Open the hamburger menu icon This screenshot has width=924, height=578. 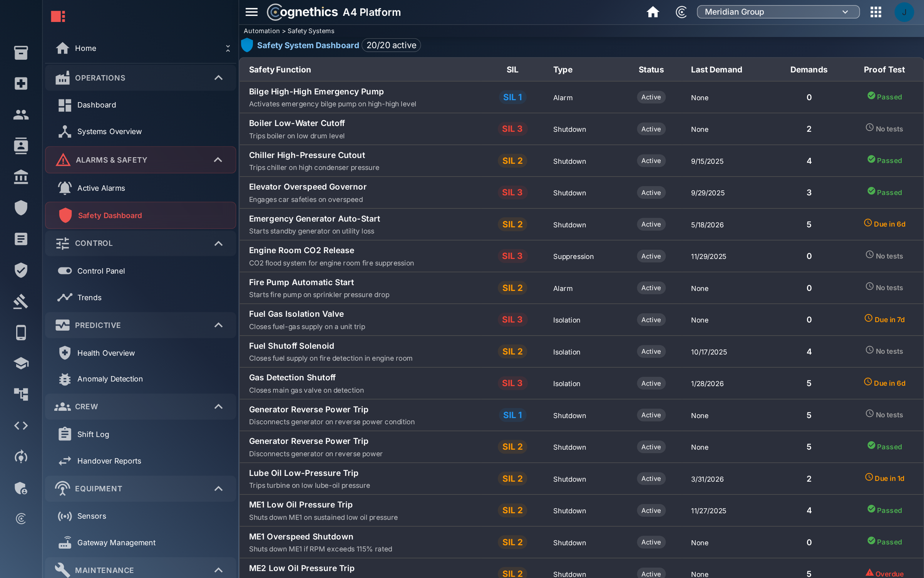click(251, 12)
